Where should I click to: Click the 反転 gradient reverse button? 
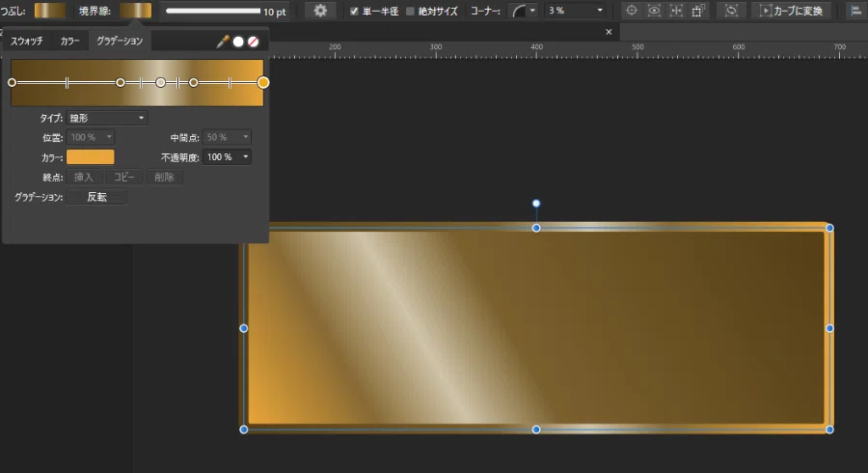pos(96,197)
